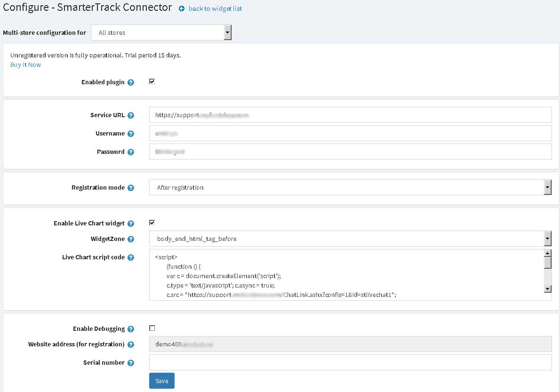Follow the Buy It Now link
Viewport: 560px width, 392px height.
[x=26, y=64]
